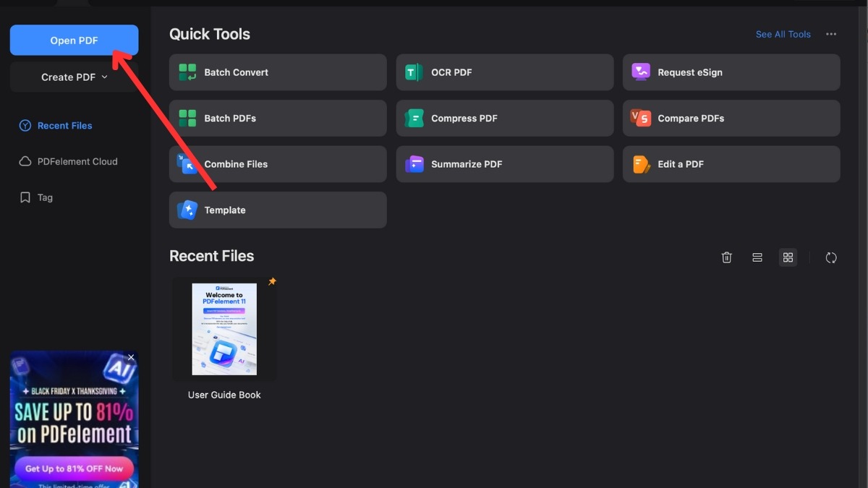Open the Batch PDFs tool
The height and width of the screenshot is (488, 868).
[278, 118]
